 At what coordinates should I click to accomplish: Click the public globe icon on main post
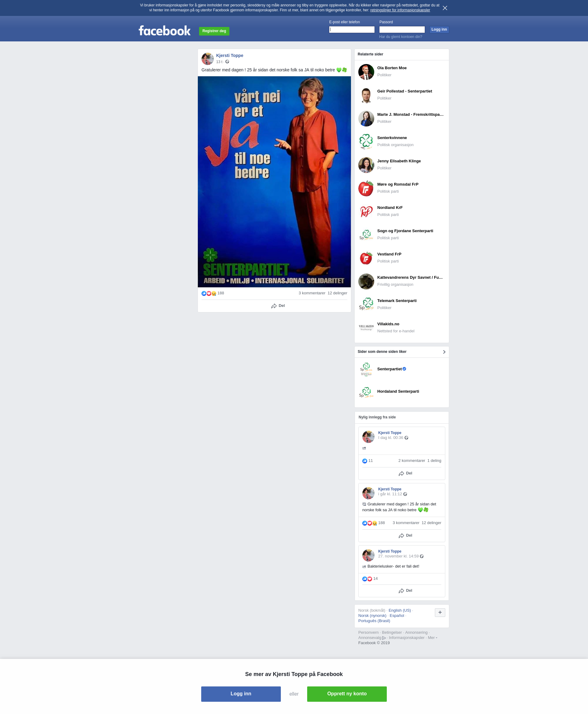point(227,62)
